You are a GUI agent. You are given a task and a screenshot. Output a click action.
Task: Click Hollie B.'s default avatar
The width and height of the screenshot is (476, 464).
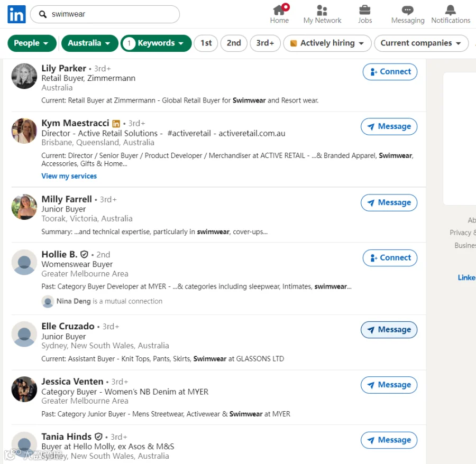point(24,262)
